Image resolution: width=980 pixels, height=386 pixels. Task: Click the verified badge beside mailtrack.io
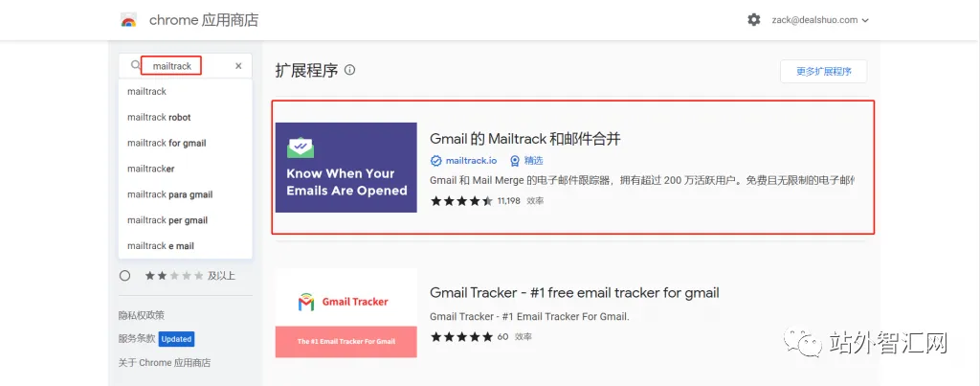(436, 161)
